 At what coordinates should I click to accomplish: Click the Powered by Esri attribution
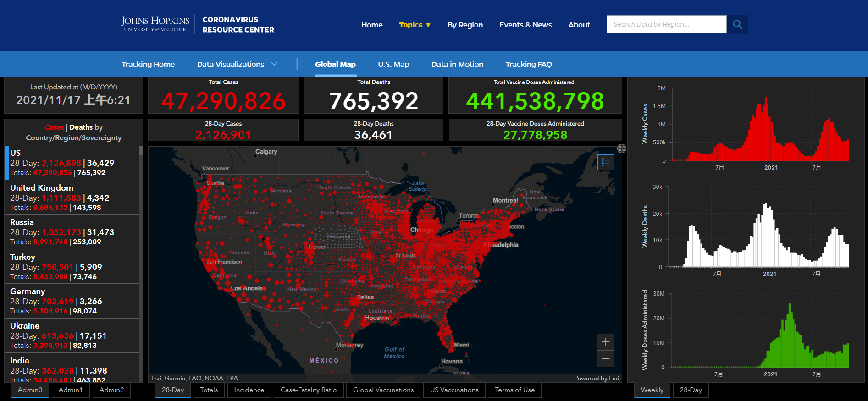click(597, 378)
